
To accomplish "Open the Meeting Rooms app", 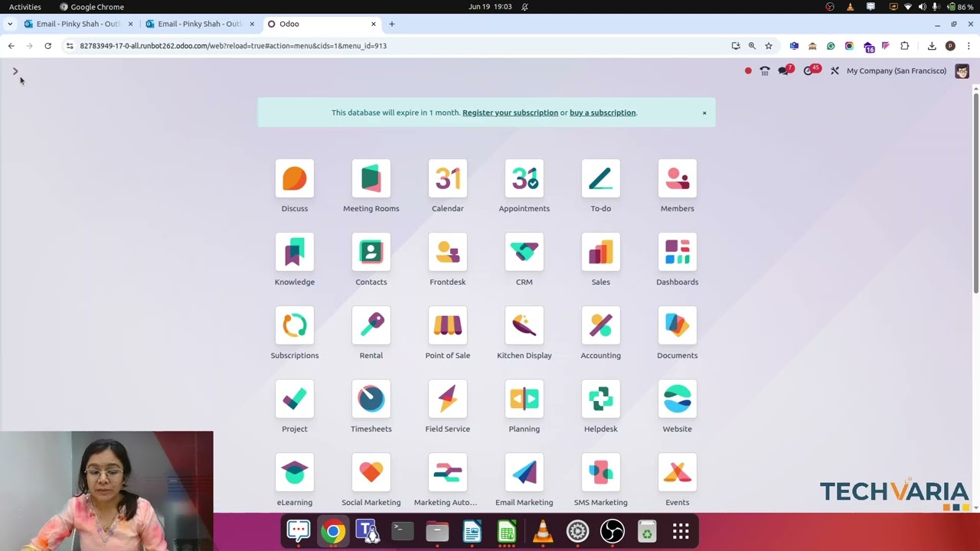I will pyautogui.click(x=371, y=179).
